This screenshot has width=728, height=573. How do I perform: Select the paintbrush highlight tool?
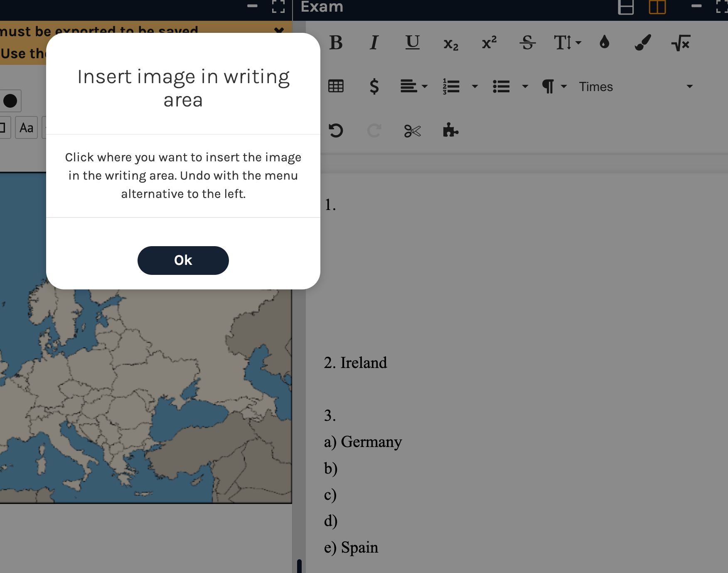642,42
